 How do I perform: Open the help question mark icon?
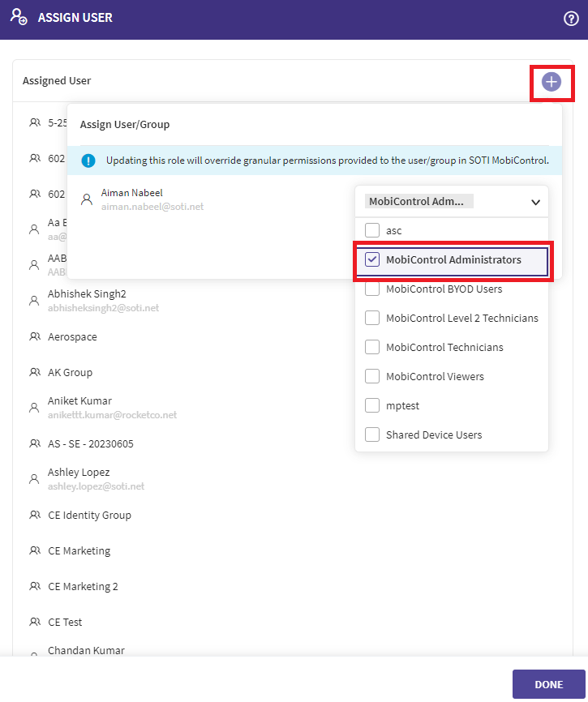pyautogui.click(x=571, y=19)
